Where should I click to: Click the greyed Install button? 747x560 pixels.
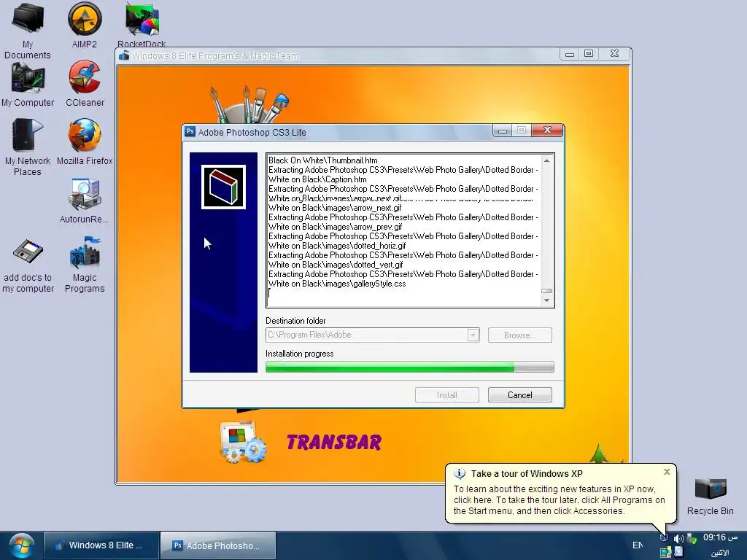click(447, 394)
